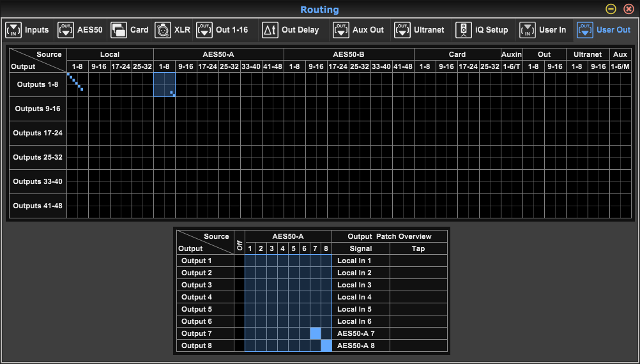This screenshot has height=364, width=640.
Task: Toggle Off for Output 2
Action: pos(239,273)
